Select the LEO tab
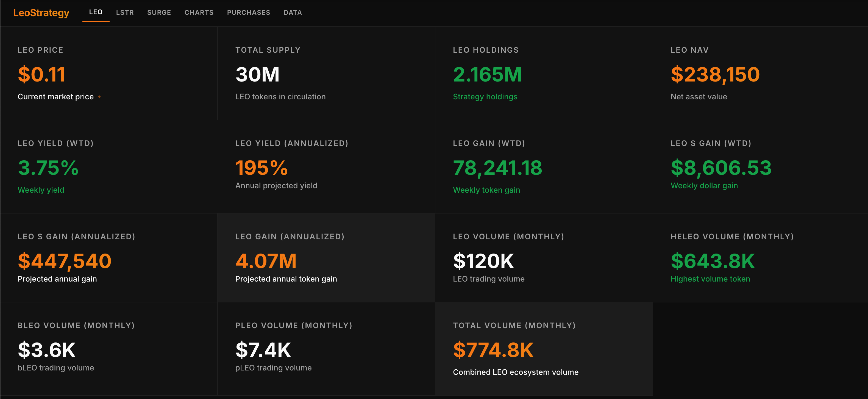The width and height of the screenshot is (868, 399). tap(96, 12)
